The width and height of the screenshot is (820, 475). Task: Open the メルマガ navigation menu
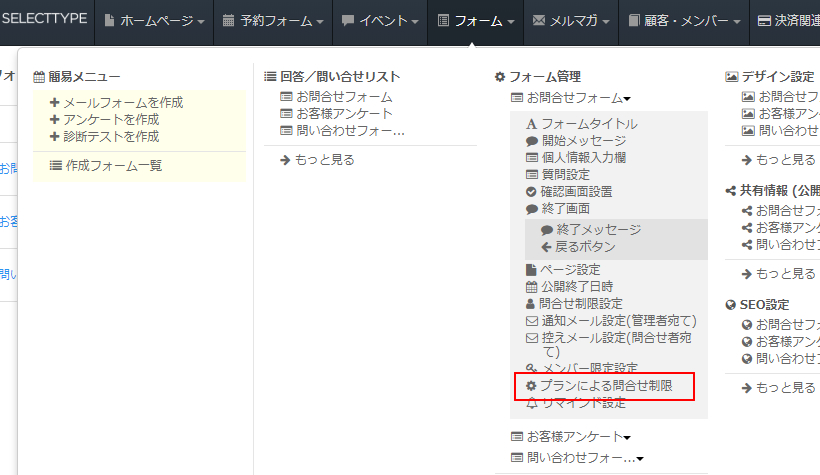tap(573, 21)
